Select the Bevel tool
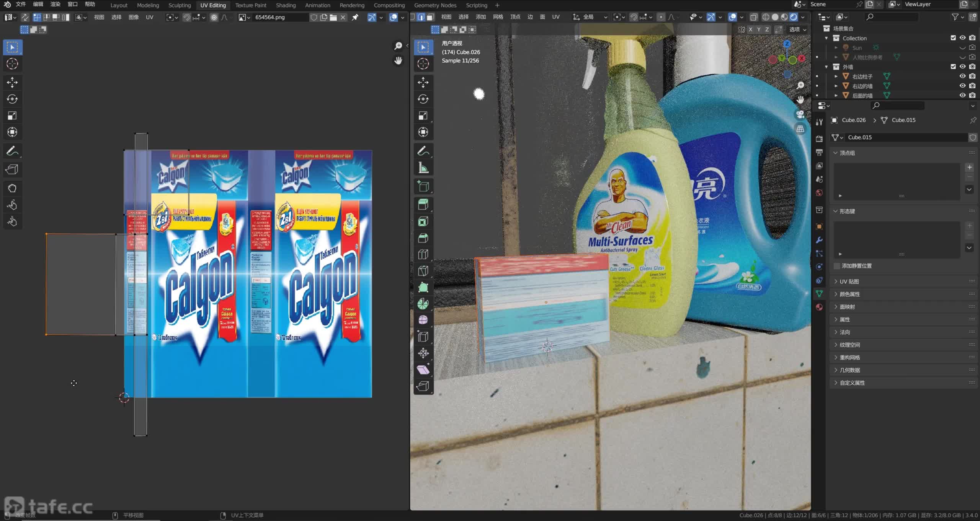This screenshot has height=521, width=980. 423,238
